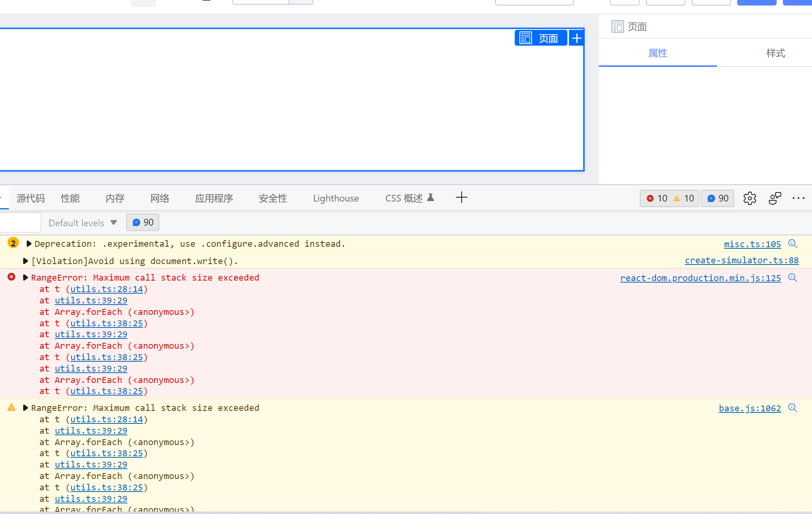
Task: Expand the document.write Violation entry
Action: 25,261
